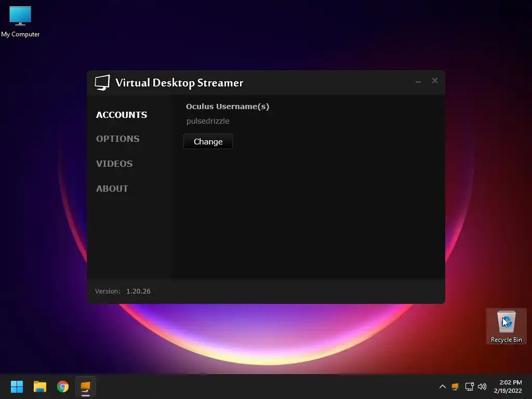Minimize the Virtual Desktop Streamer window
The width and height of the screenshot is (532, 399).
point(418,81)
